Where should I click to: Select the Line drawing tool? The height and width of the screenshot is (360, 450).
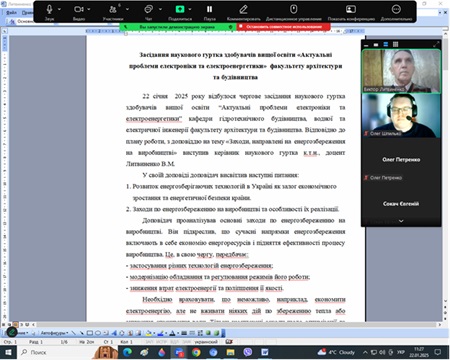[x=74, y=333]
